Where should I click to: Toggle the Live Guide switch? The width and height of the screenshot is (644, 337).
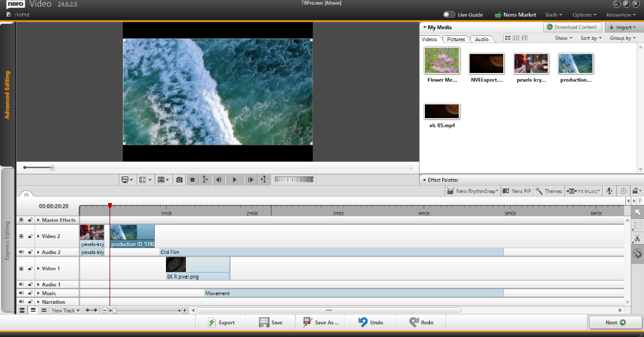(x=449, y=15)
